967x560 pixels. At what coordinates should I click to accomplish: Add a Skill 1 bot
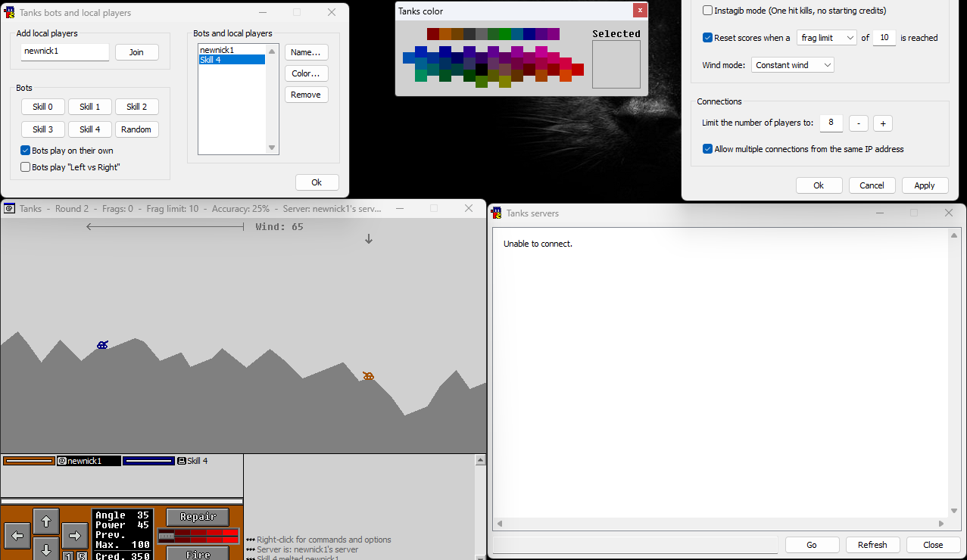pos(90,107)
